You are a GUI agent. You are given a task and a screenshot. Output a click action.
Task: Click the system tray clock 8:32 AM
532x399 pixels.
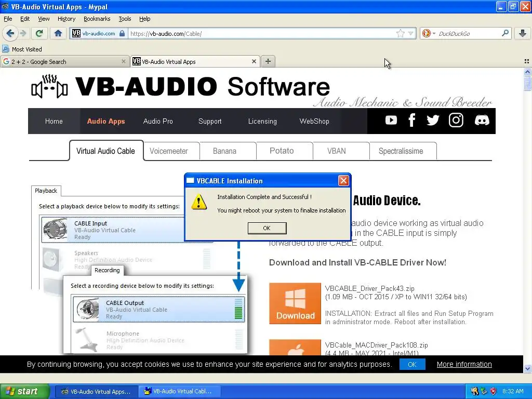[x=513, y=391]
